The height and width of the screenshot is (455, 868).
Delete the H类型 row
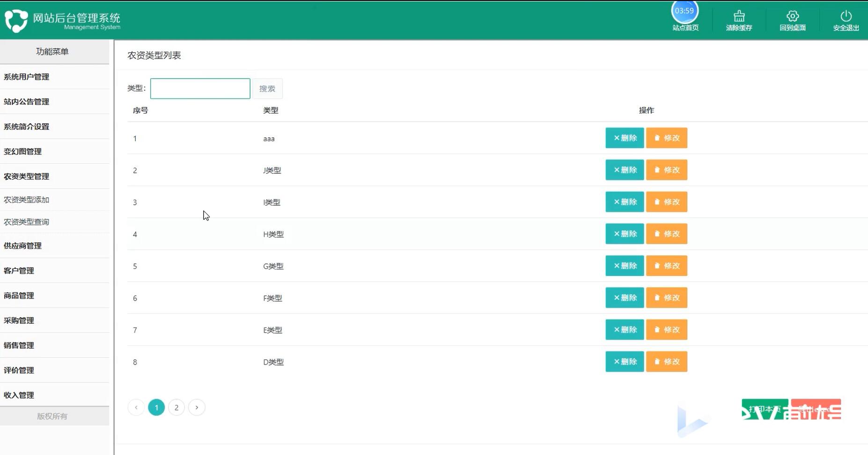[x=625, y=234]
